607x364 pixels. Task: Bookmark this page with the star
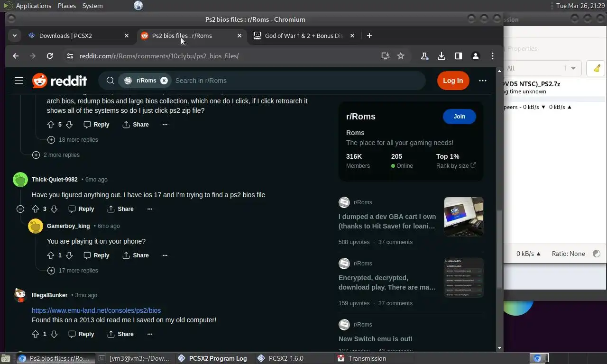point(401,56)
